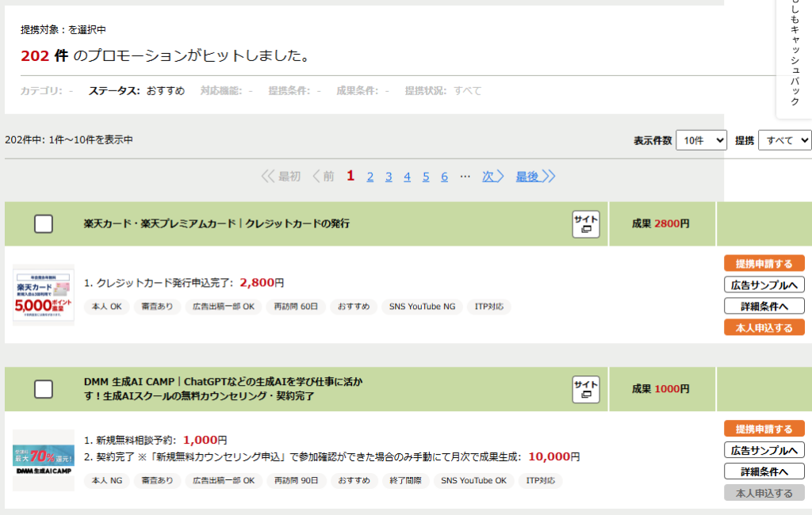View 詳細条件へ for DMM 生成AI CAMP
The height and width of the screenshot is (515, 812).
[764, 471]
